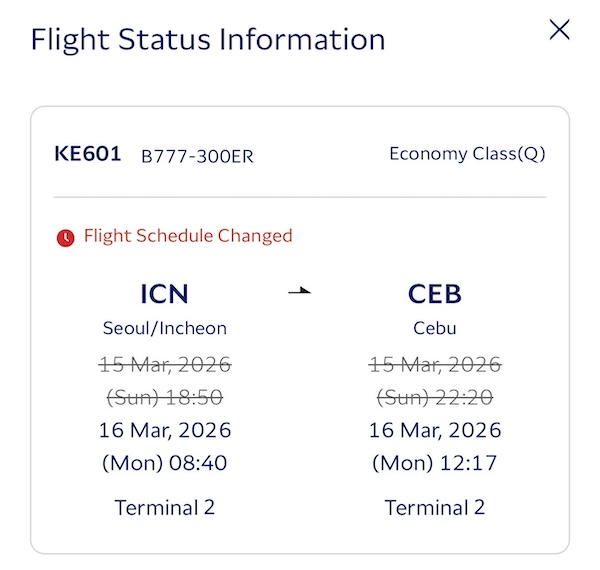Click the red clock schedule-changed icon
The width and height of the screenshot is (600, 570).
click(x=66, y=238)
